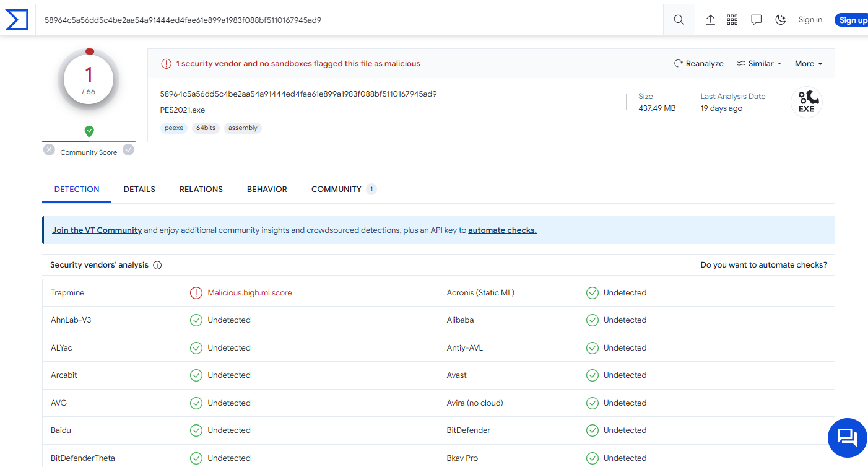Vote negative with community score X
The image size is (868, 467).
[50, 150]
